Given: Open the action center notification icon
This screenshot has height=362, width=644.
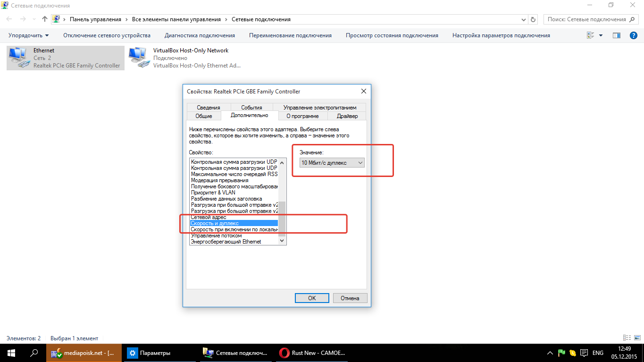Looking at the screenshot, I should point(584,353).
